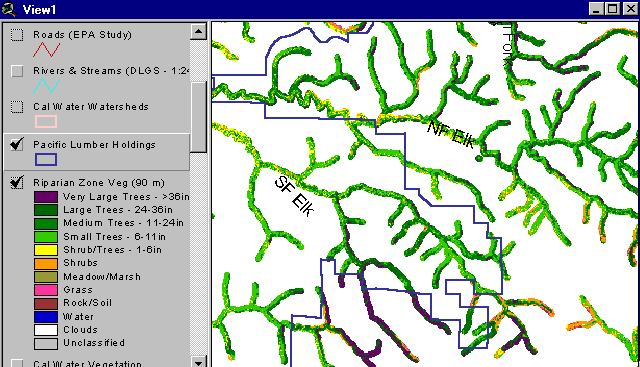
Task: Select the Riparian Zone Veg (90 m) theme title
Action: click(99, 183)
